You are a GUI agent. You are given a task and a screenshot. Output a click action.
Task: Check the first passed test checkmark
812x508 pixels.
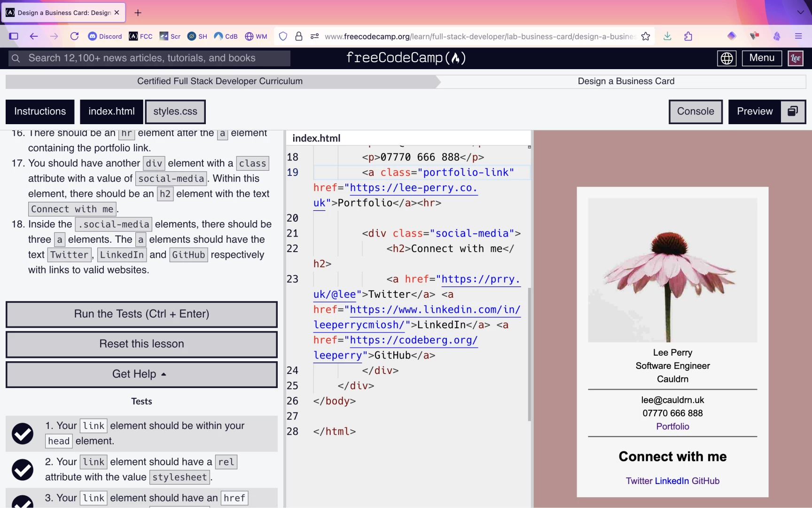tap(23, 433)
